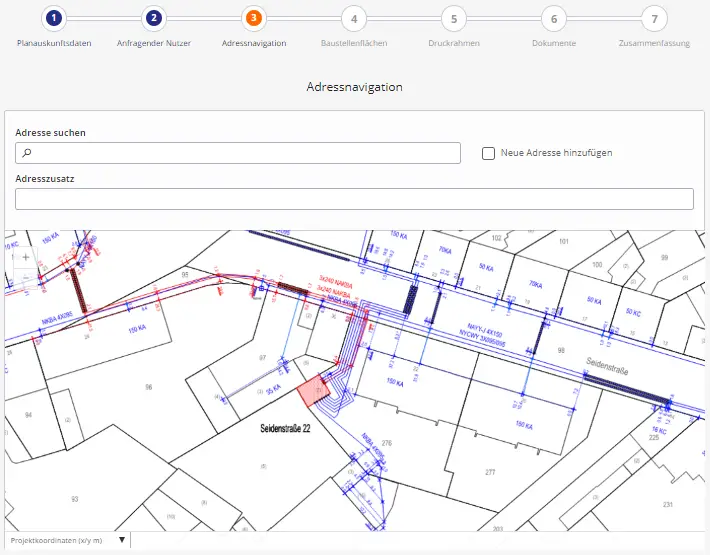Zoom out the map with minus
The height and width of the screenshot is (555, 710).
click(26, 277)
